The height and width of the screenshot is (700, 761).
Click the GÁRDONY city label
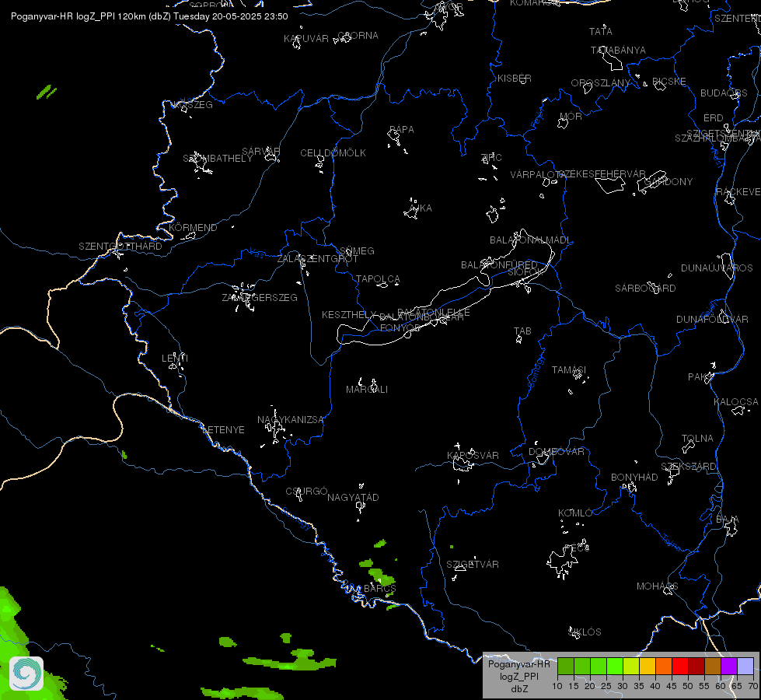[668, 182]
